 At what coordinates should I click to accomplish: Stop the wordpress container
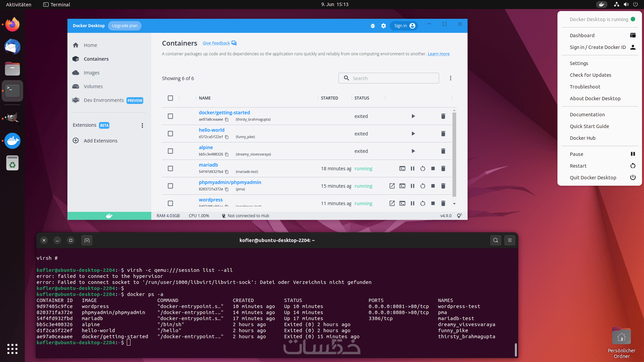pos(433,203)
